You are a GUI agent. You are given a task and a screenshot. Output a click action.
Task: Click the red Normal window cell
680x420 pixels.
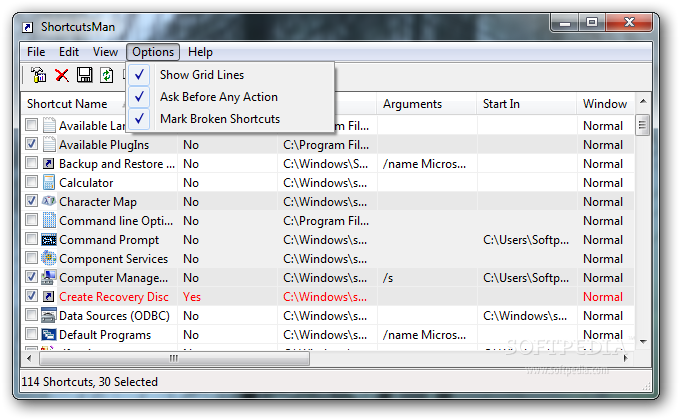[603, 297]
